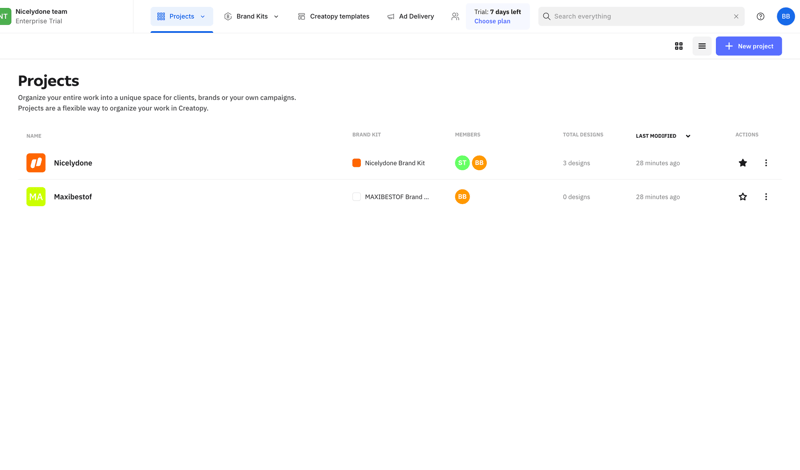Click the Total Designs column header
Viewport: 800px width, 470px height.
583,135
